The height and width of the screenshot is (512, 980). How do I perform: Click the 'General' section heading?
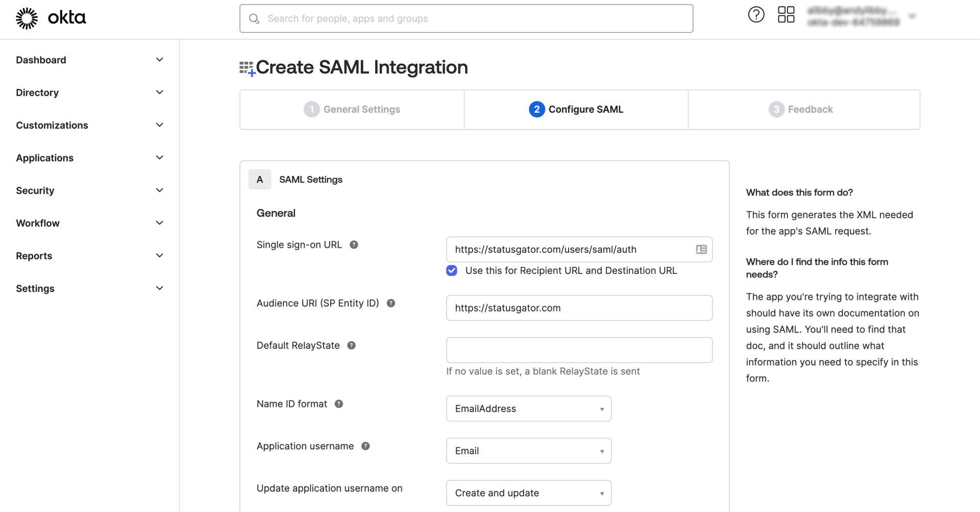tap(276, 213)
